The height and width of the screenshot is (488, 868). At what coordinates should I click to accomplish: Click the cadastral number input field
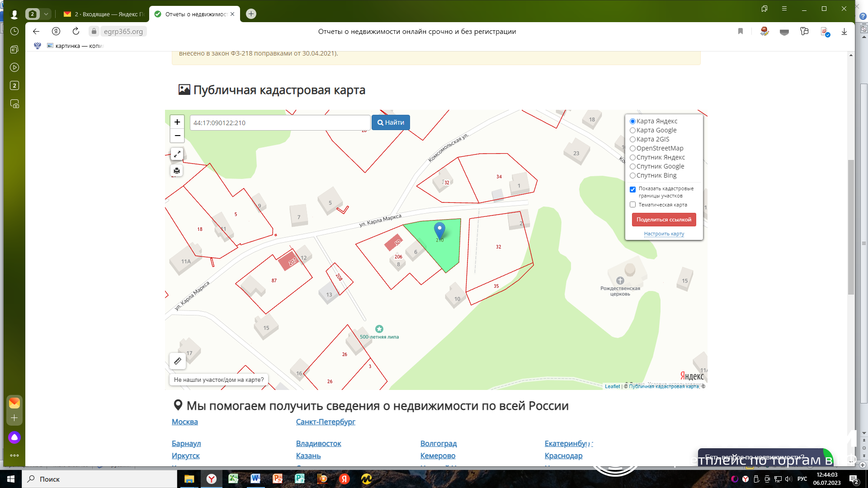280,123
